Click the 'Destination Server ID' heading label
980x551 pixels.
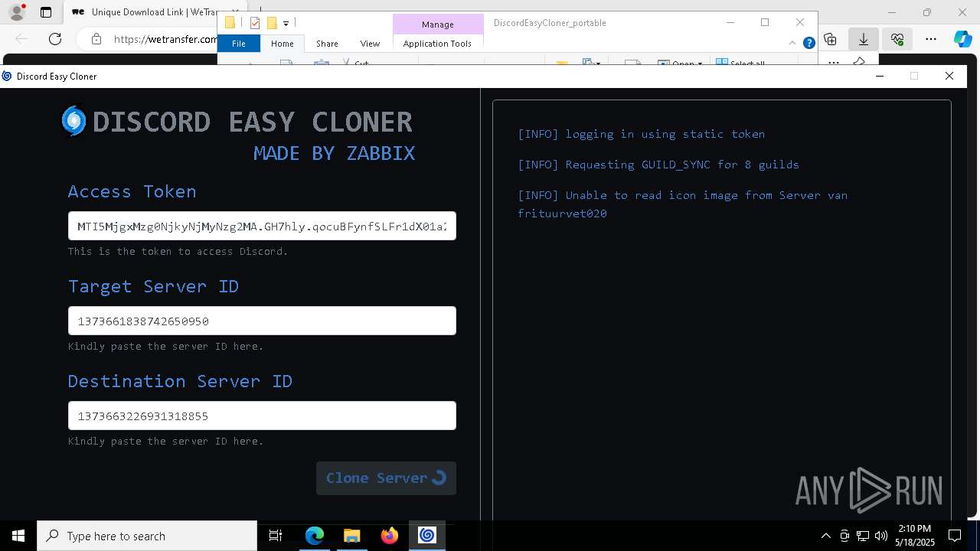coord(180,381)
